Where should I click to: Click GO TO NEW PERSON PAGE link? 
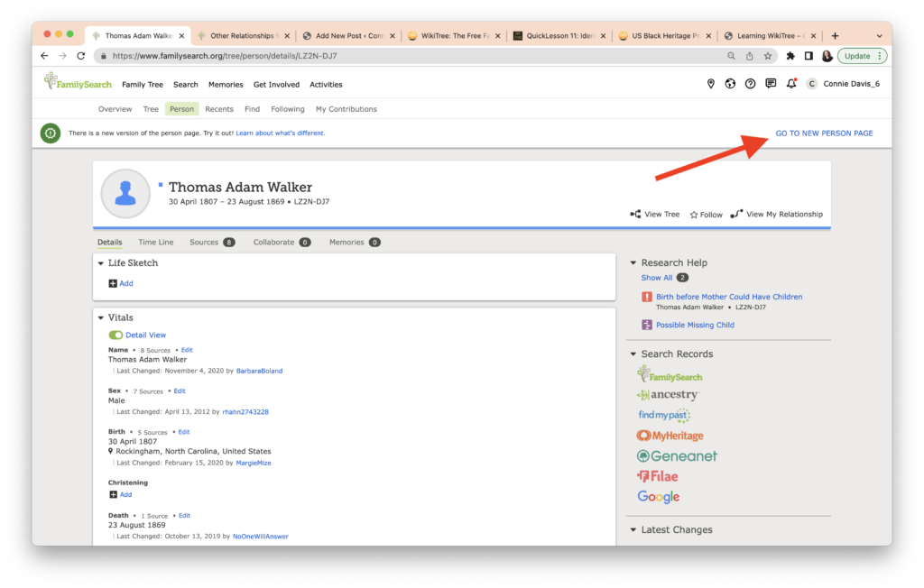point(824,133)
